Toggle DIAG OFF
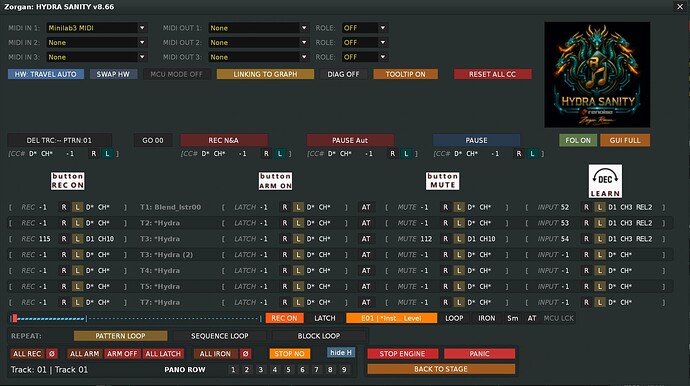690x386 pixels. click(343, 74)
